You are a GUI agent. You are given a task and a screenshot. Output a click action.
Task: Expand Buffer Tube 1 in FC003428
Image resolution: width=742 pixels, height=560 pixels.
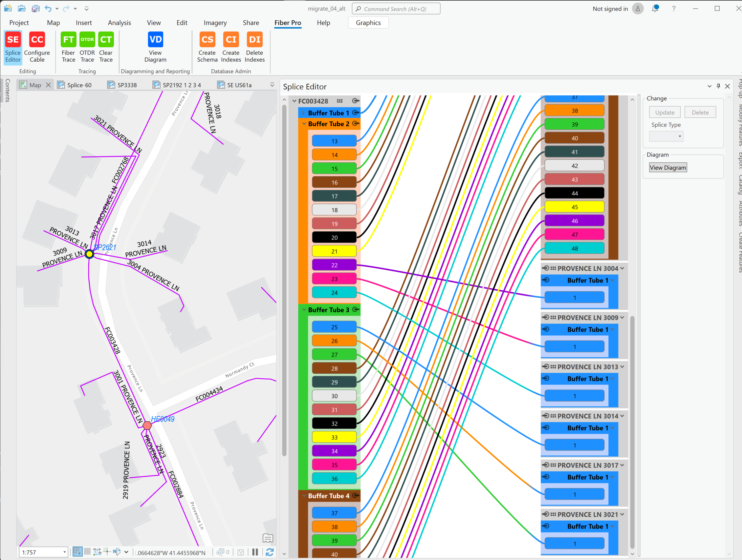(303, 113)
